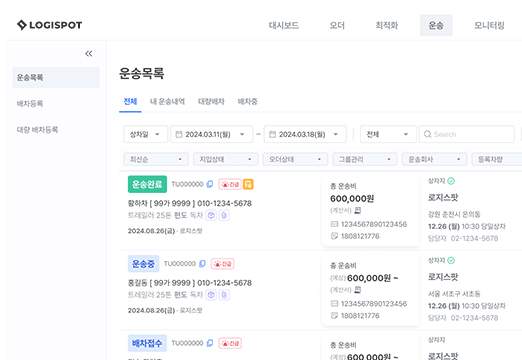Copy the 운송중 order number TU000000
The width and height of the screenshot is (522, 360).
tap(202, 264)
